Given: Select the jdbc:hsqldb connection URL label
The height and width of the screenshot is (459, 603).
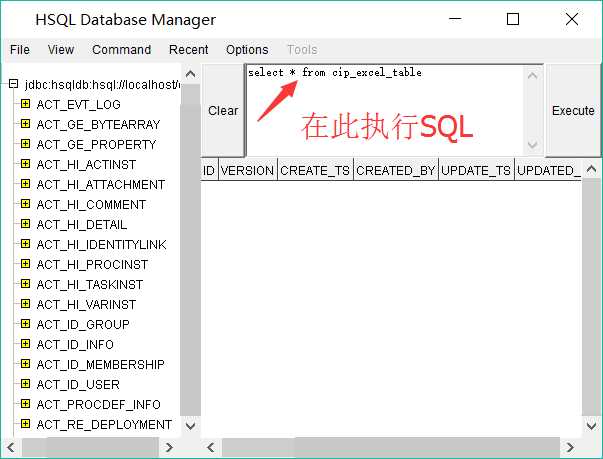Looking at the screenshot, I should pos(102,84).
